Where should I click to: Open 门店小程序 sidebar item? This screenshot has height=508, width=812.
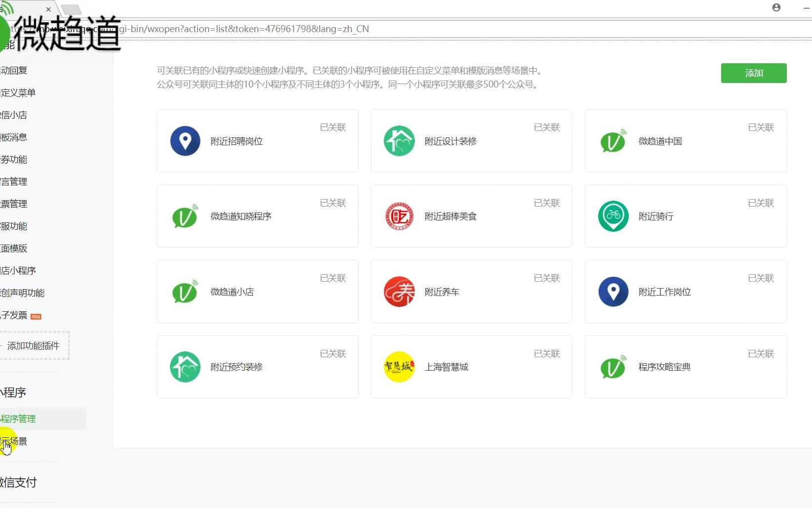tap(18, 270)
